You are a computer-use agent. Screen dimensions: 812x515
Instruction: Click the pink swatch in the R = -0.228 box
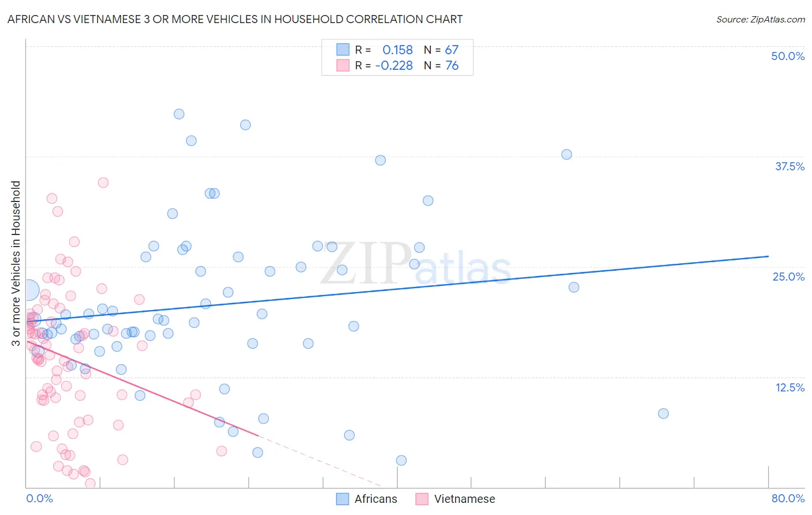343,65
